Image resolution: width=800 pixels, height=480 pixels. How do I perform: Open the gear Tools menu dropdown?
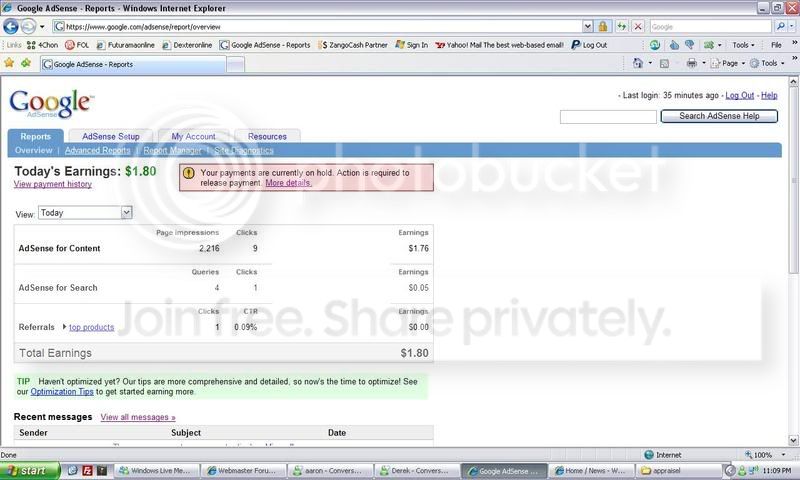coord(767,63)
